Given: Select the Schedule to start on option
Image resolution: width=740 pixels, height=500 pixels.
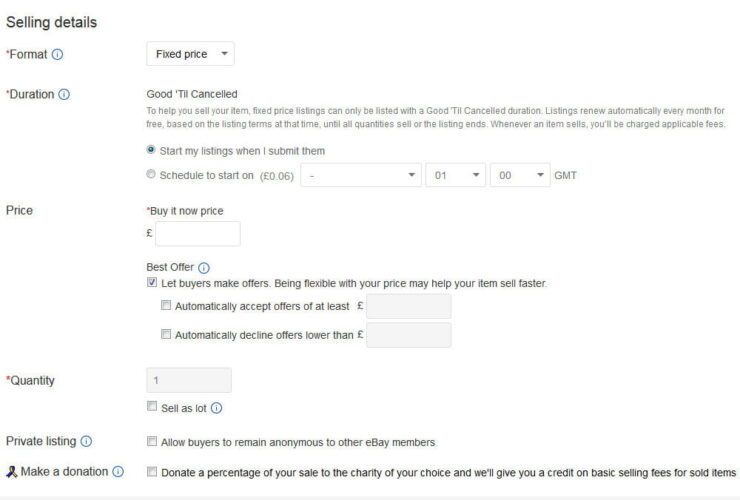Looking at the screenshot, I should tap(151, 175).
